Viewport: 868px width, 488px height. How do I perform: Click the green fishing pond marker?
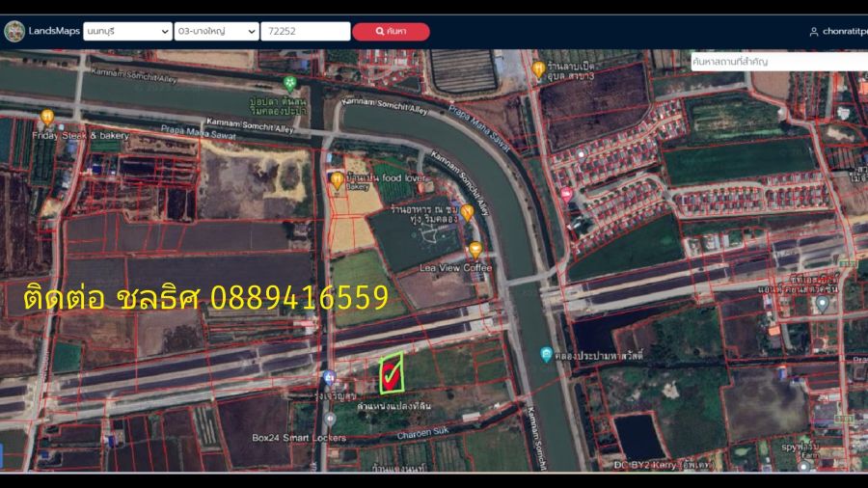289,83
